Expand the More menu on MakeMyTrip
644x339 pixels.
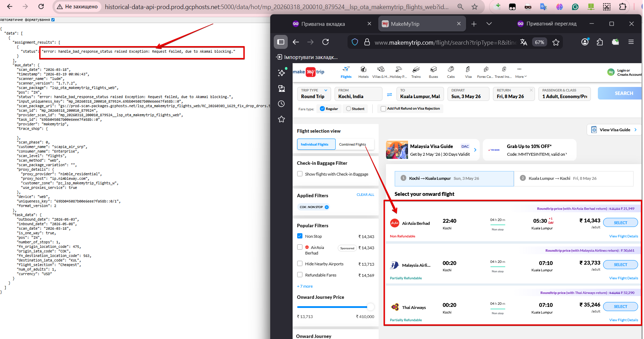point(521,72)
